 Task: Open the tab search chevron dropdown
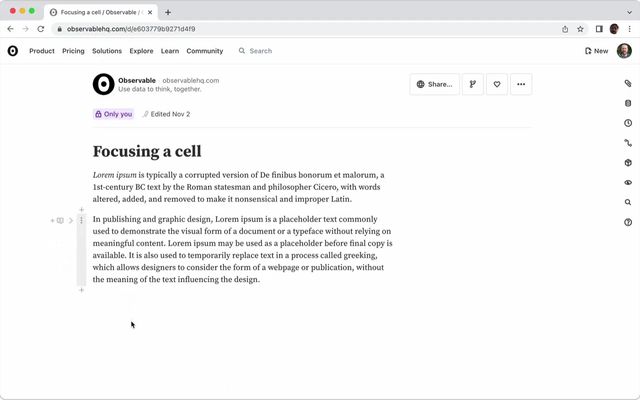coord(629,12)
